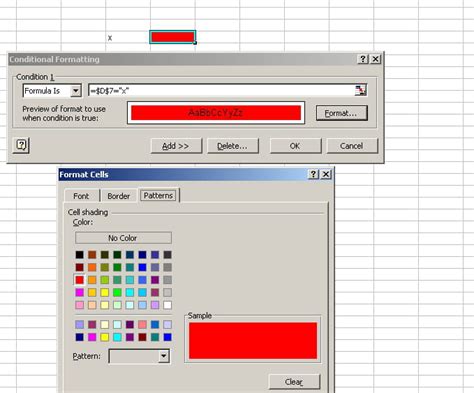Select the spreadsheet cell containing "x"
The width and height of the screenshot is (474, 393).
pyautogui.click(x=128, y=38)
